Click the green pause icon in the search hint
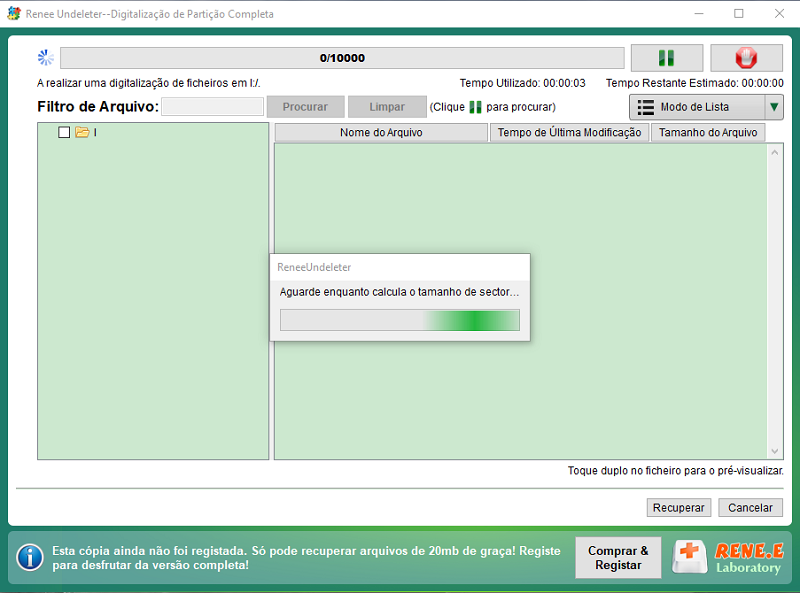Viewport: 800px width, 593px height. (x=476, y=107)
